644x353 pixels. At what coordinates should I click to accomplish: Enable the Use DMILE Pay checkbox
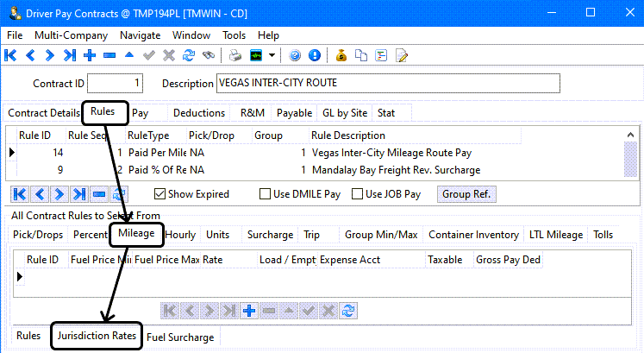coord(266,194)
